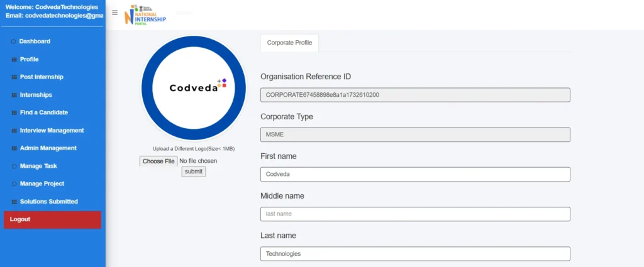
Task: Focus the Middle name text field
Action: coord(415,214)
